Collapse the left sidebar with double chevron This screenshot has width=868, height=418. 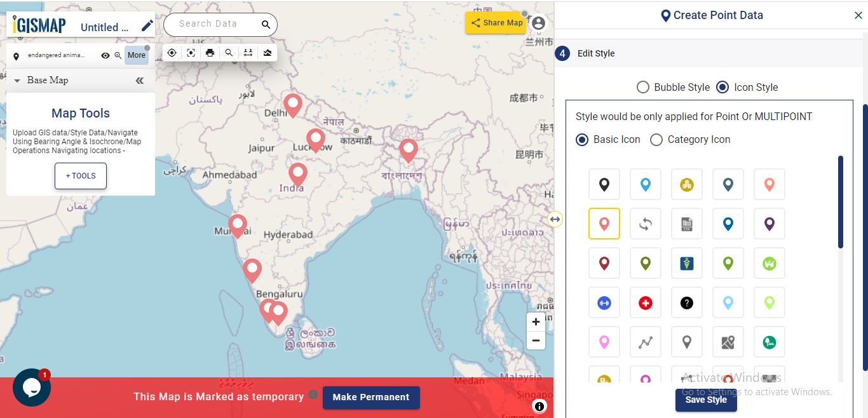tap(140, 80)
